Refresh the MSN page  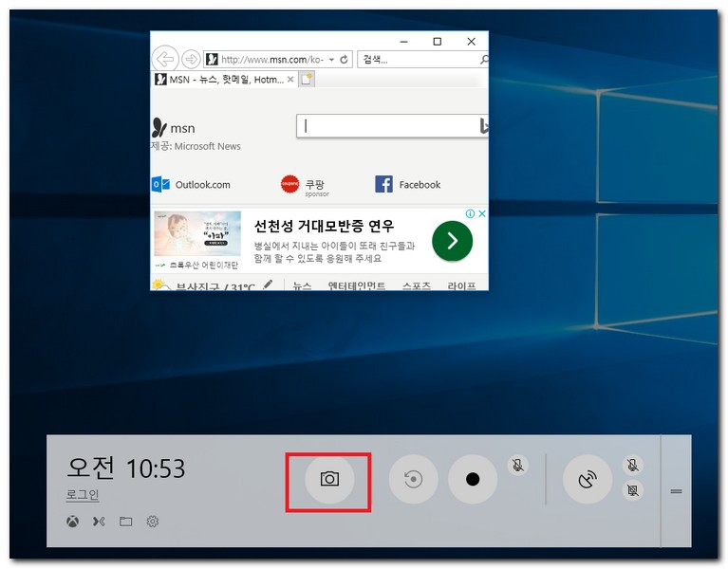coord(344,60)
